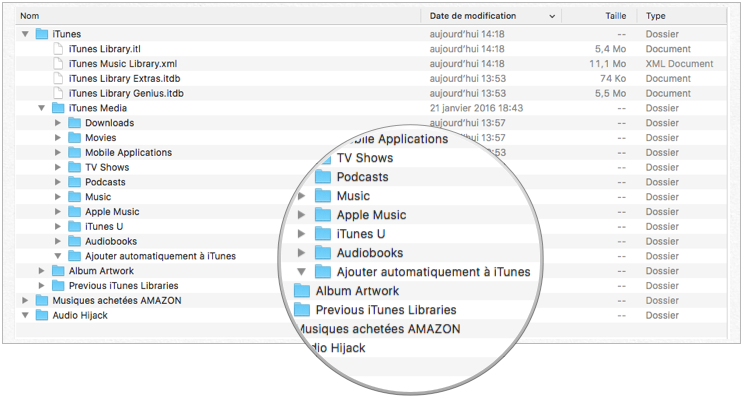Select the Movies folder icon
Viewport: 743px width, 399px height.
click(x=74, y=137)
